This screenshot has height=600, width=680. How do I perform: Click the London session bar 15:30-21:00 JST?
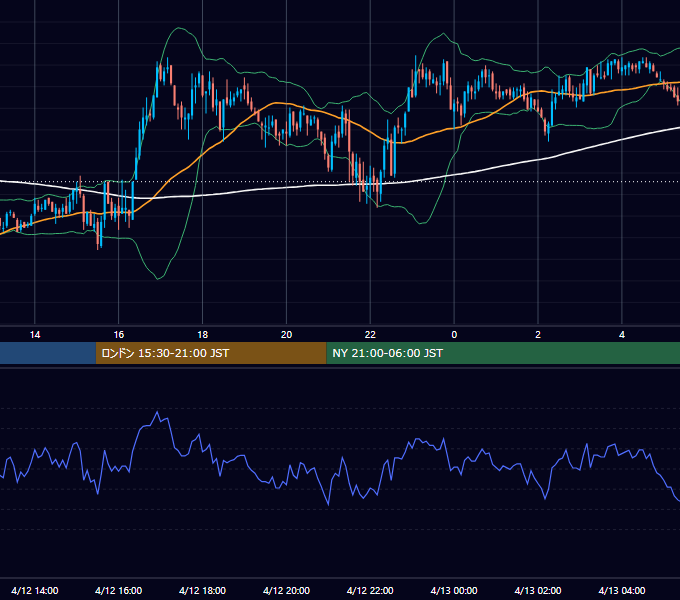[x=211, y=353]
